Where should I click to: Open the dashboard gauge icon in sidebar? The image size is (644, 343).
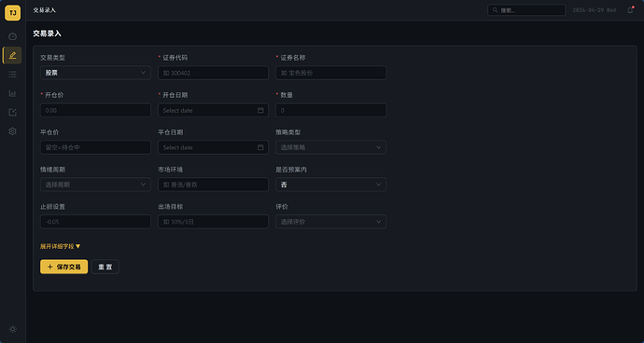click(x=12, y=36)
